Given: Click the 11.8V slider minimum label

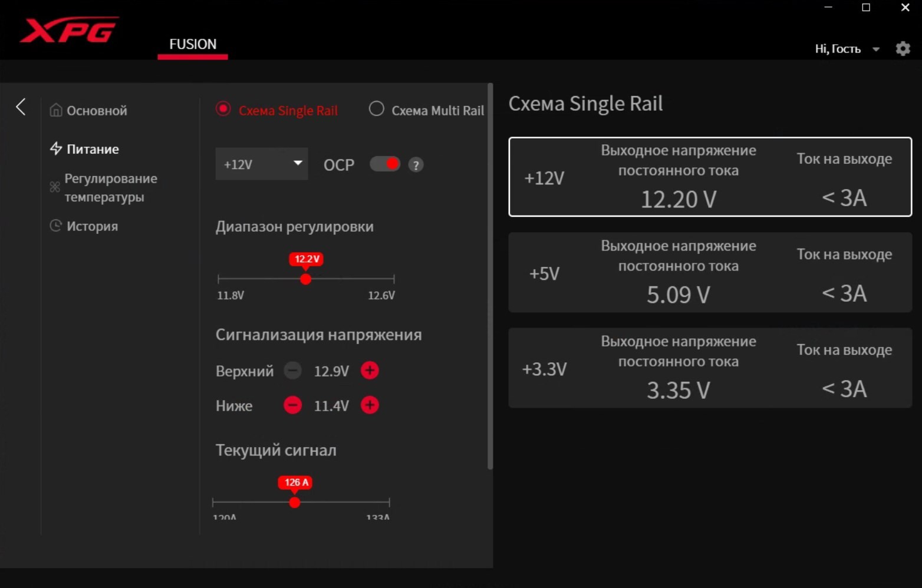Looking at the screenshot, I should tap(230, 295).
